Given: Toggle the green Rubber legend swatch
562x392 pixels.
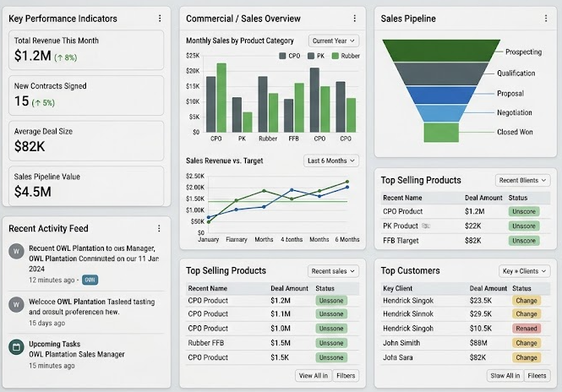Looking at the screenshot, I should point(336,56).
